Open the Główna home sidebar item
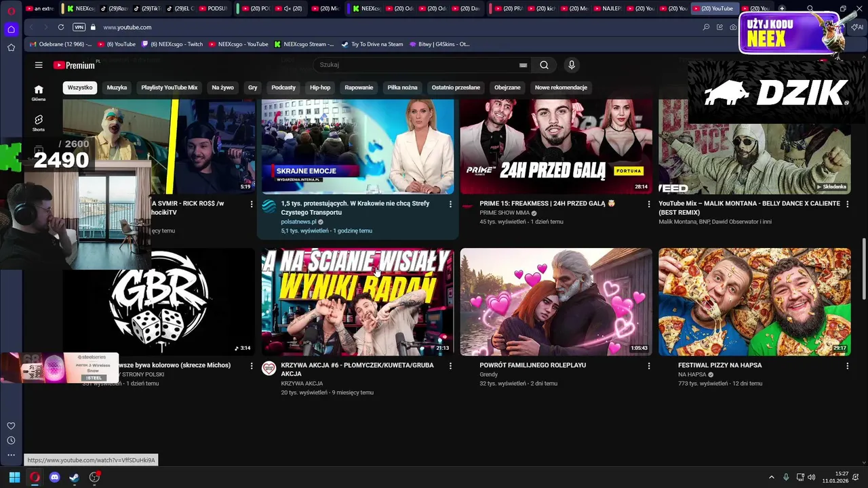The width and height of the screenshot is (868, 488). (39, 93)
